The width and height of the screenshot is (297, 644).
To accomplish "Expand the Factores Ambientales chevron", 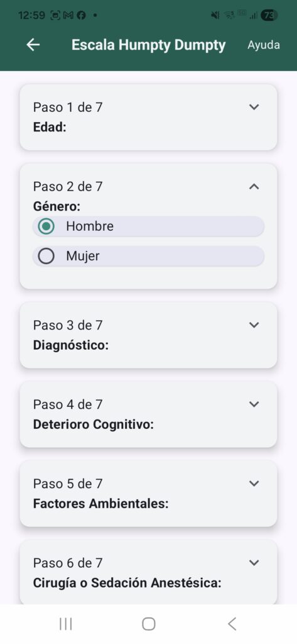I will (254, 484).
